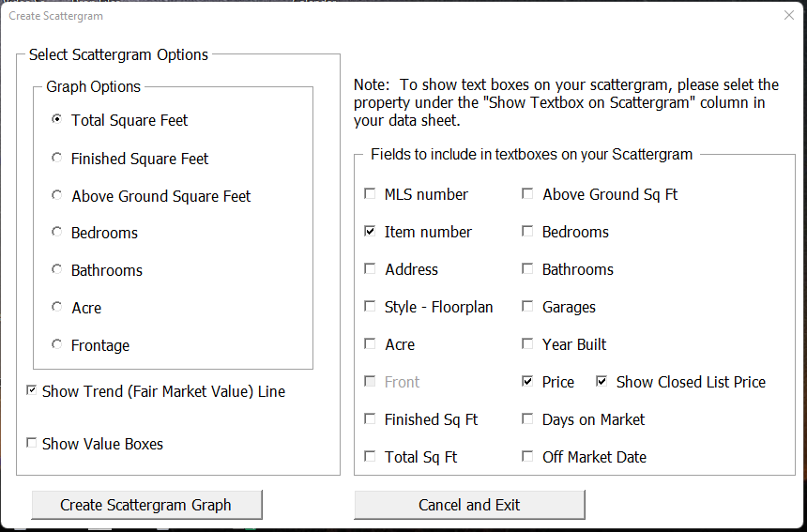807x532 pixels.
Task: Check the Year Built field
Action: click(527, 344)
